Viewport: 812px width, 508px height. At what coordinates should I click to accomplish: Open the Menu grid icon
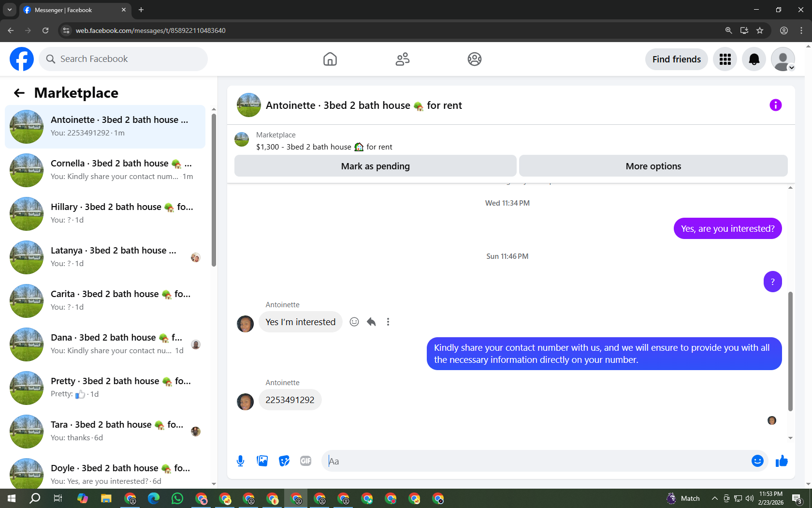click(x=725, y=59)
